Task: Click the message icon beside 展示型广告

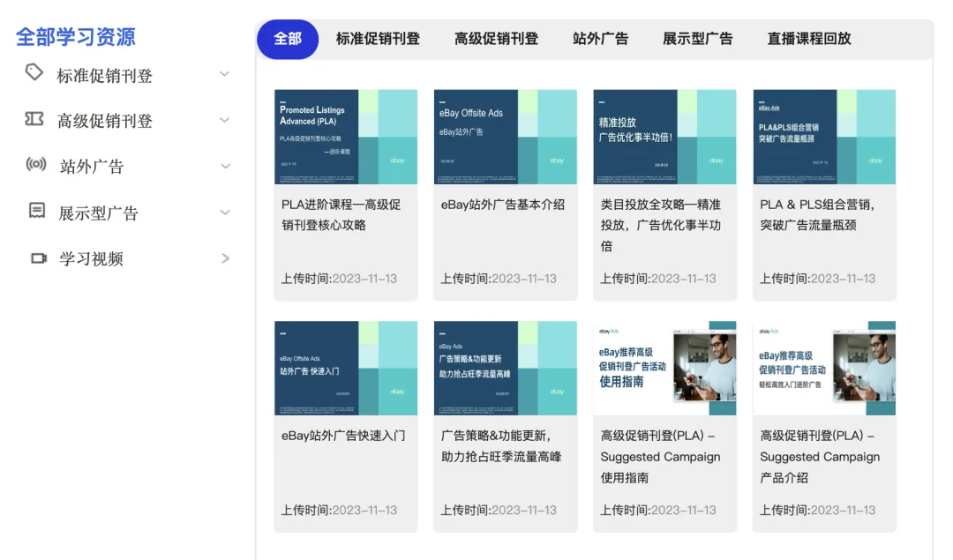Action: click(37, 211)
